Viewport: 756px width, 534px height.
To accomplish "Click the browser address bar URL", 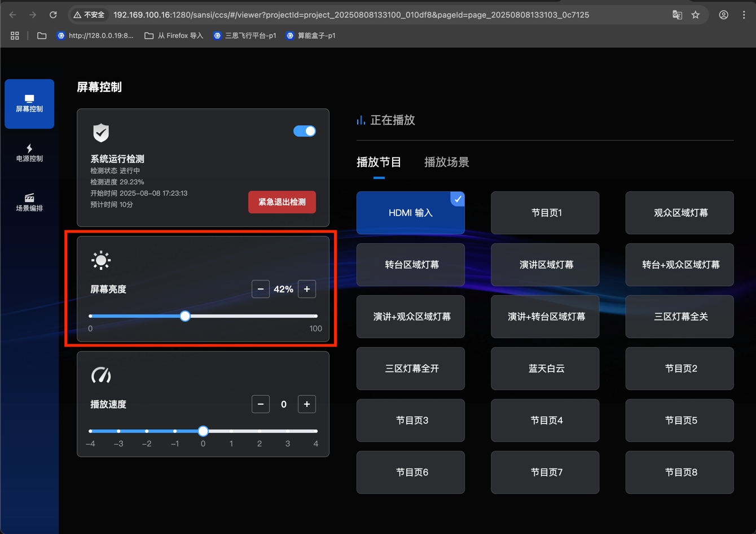I will 351,15.
